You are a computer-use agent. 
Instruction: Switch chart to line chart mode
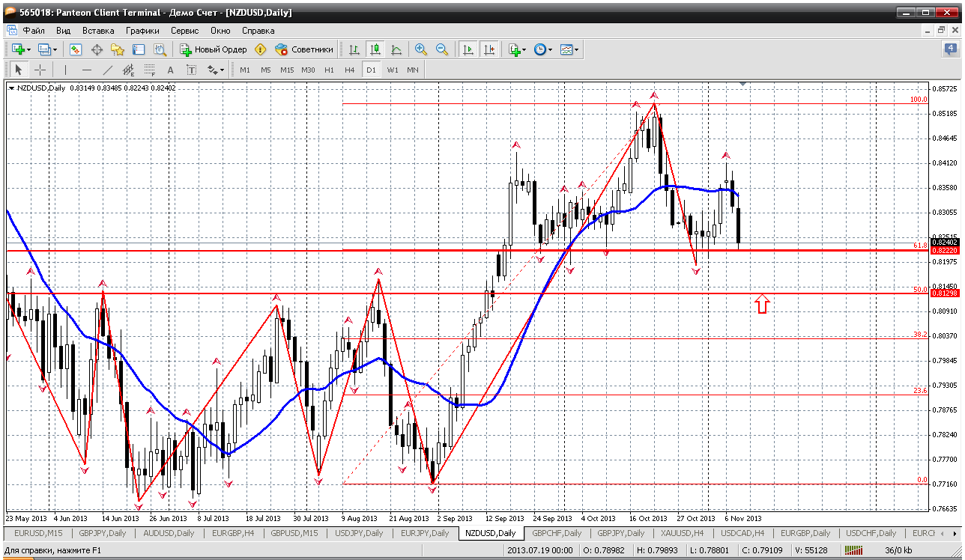[396, 49]
